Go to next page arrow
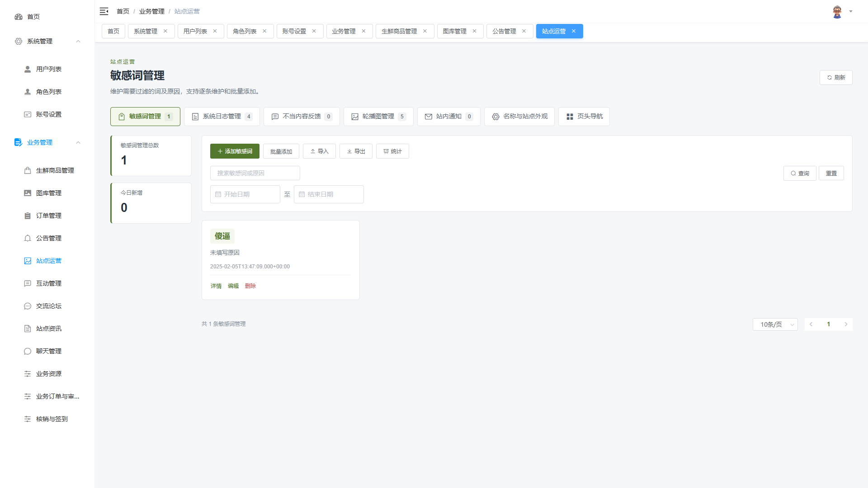 click(x=846, y=324)
